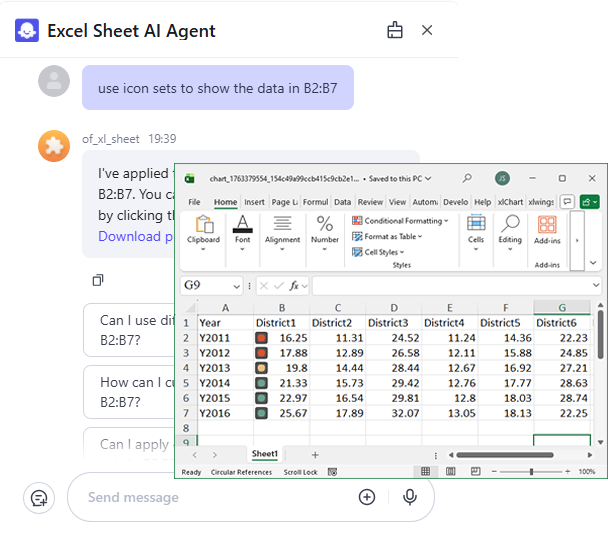Click the user avatar icon
Screen dimensions: 608x533
click(x=54, y=81)
